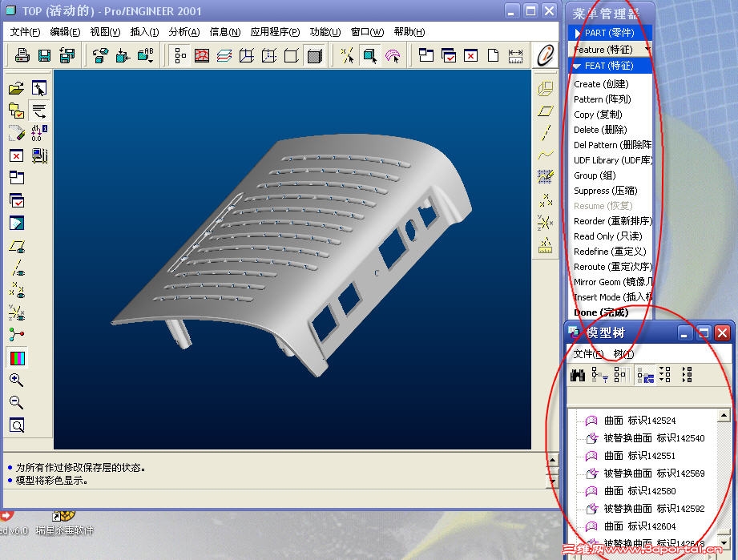Click the model tree columns icon
The height and width of the screenshot is (560, 738).
tap(620, 375)
